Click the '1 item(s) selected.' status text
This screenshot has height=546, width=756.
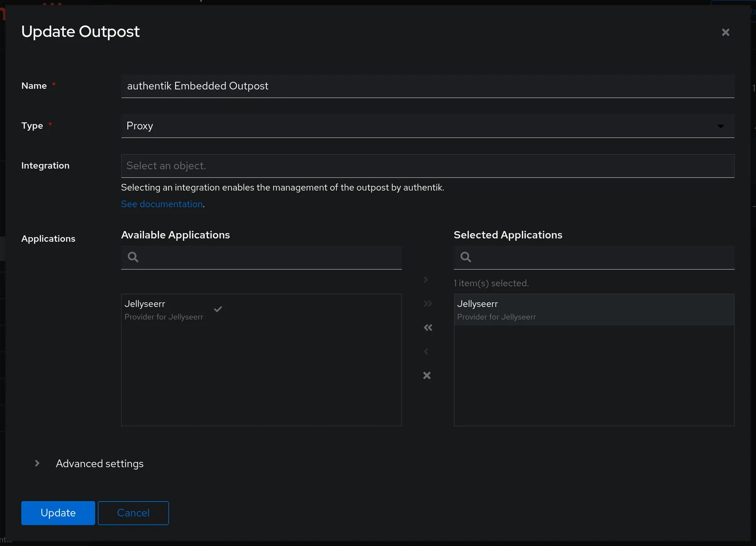pyautogui.click(x=491, y=283)
